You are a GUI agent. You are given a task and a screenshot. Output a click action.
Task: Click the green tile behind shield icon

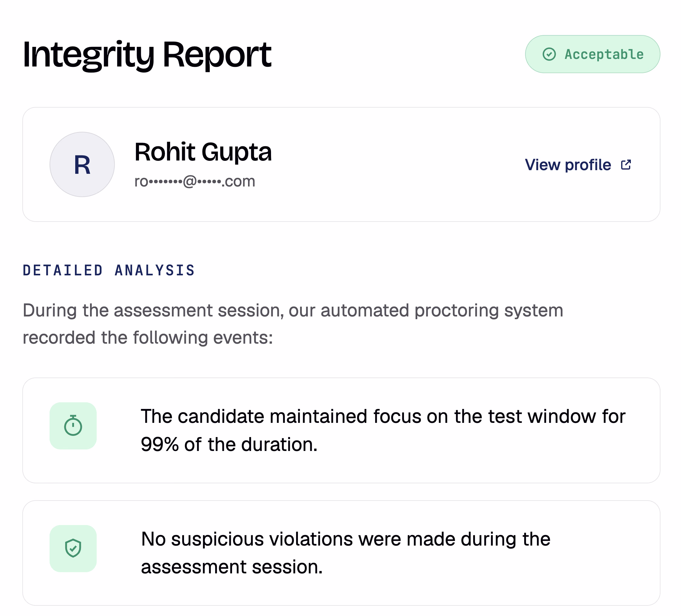(x=73, y=548)
